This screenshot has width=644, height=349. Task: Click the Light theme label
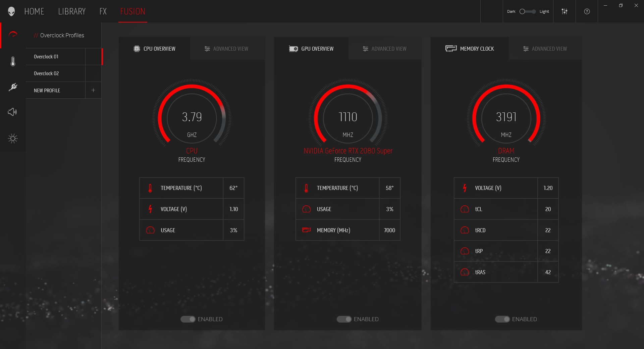pyautogui.click(x=544, y=11)
